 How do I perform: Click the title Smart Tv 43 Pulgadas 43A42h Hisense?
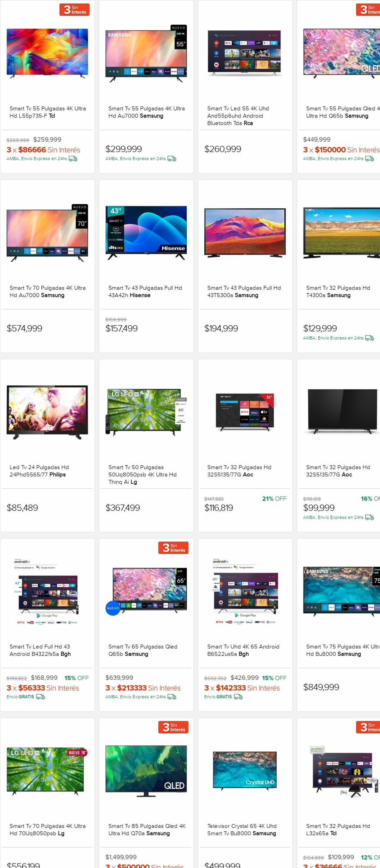tap(145, 292)
